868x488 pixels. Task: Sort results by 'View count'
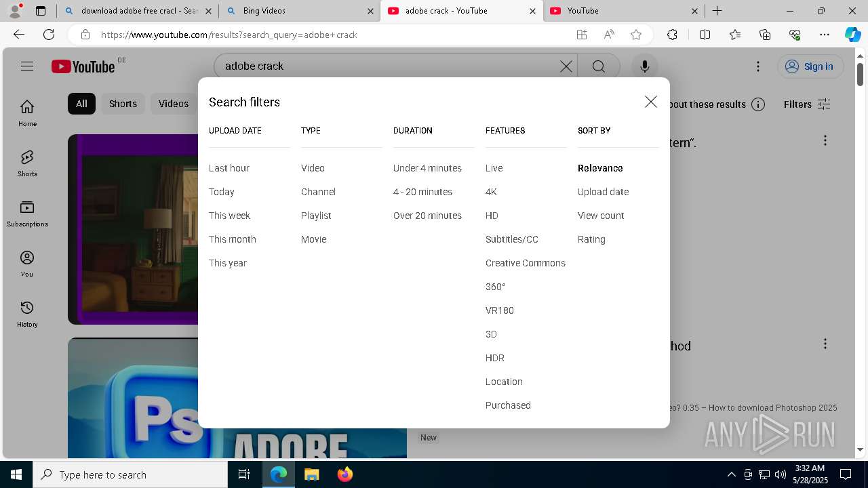point(601,216)
